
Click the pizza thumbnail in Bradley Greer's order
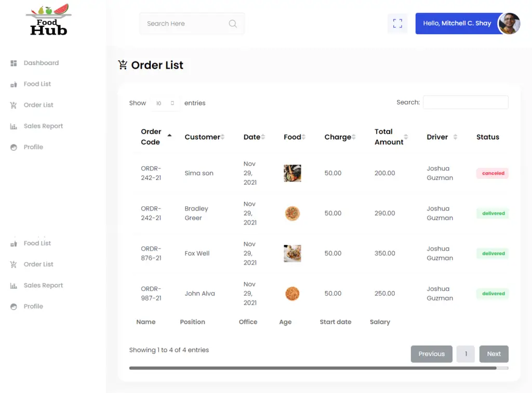(x=292, y=213)
